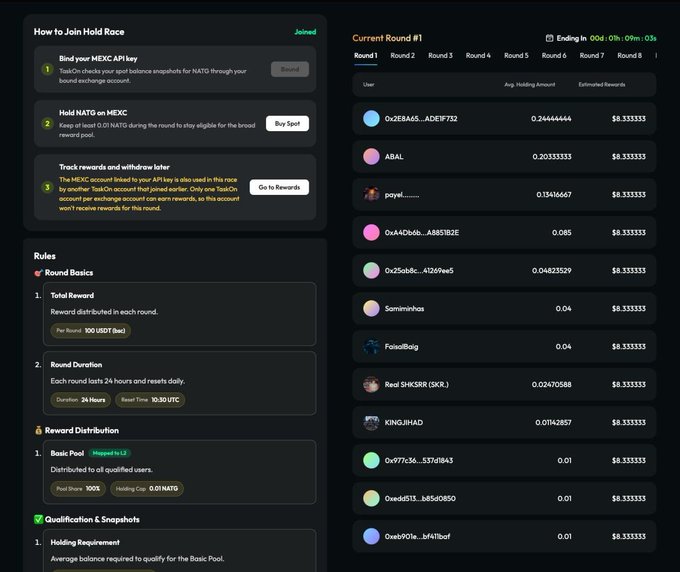Click holding amount 0.01142857

point(553,422)
